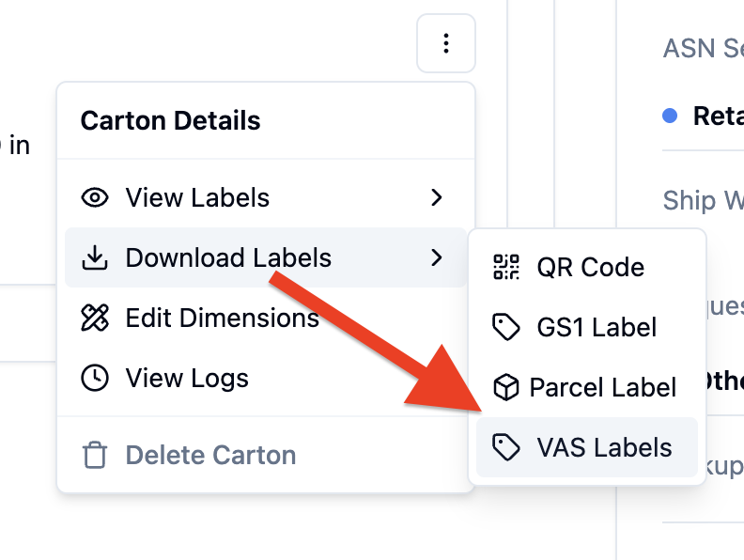The image size is (744, 560).
Task: Click the ruler-pencil Edit Dimensions icon
Action: point(95,318)
